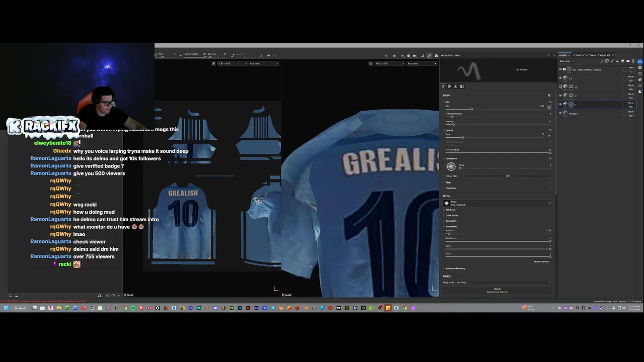The height and width of the screenshot is (362, 644).
Task: Toggle the Follow Path Off button
Action: [508, 176]
